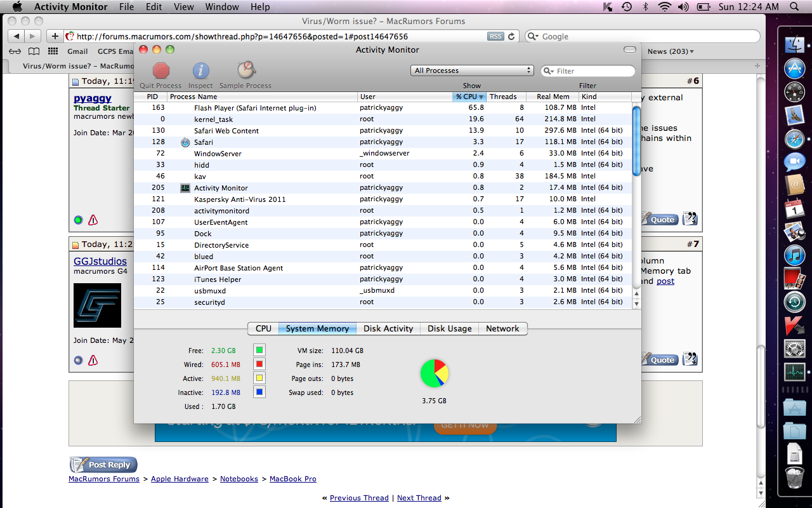Click the red Wired memory color swatch

(259, 364)
